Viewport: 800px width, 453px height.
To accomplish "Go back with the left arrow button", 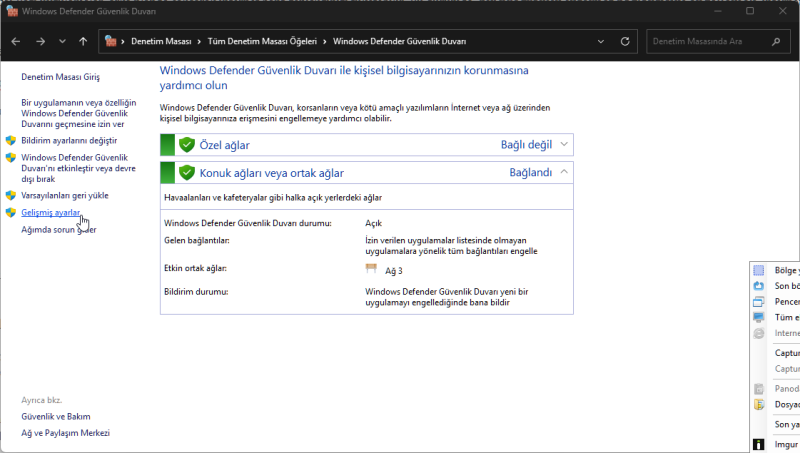I will (16, 41).
